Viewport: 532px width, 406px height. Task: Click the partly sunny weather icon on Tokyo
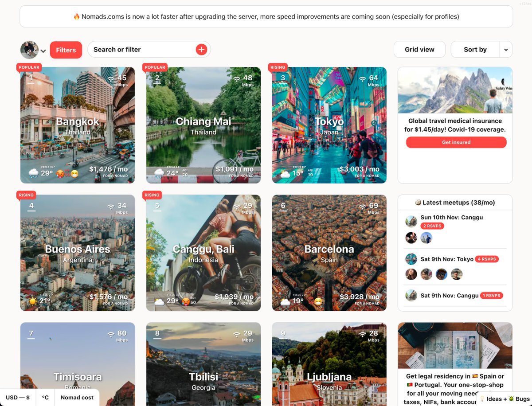pyautogui.click(x=285, y=173)
